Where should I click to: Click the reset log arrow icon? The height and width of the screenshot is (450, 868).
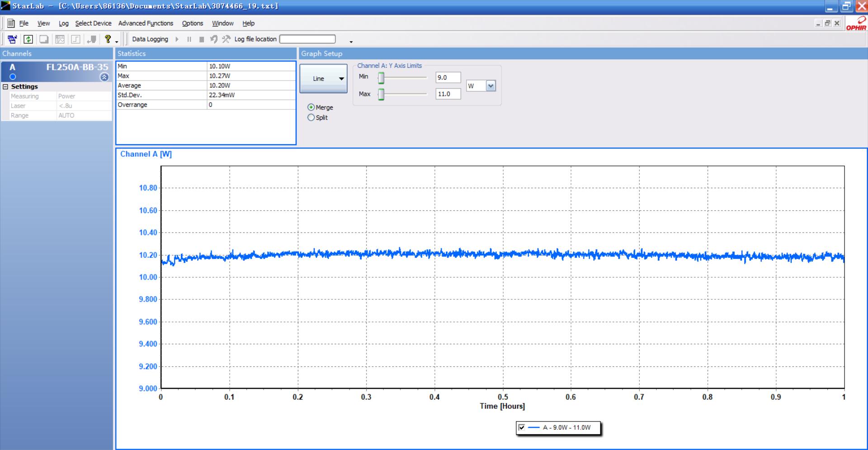point(214,39)
